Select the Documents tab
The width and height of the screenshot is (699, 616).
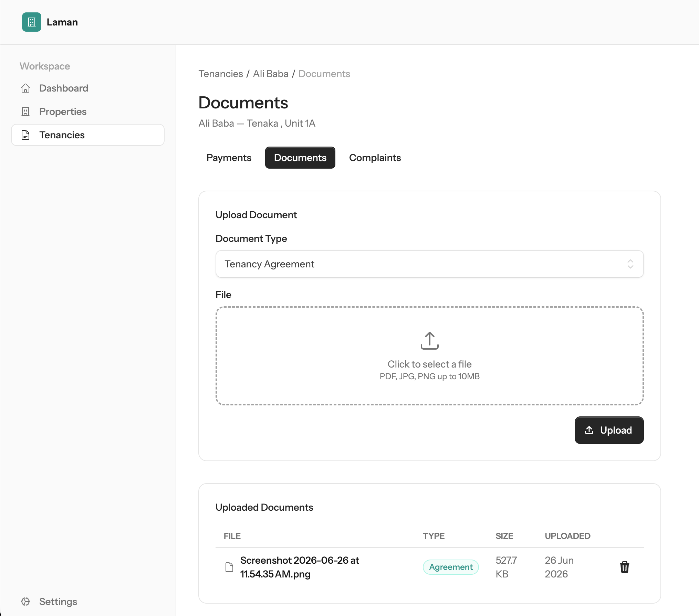[300, 158]
